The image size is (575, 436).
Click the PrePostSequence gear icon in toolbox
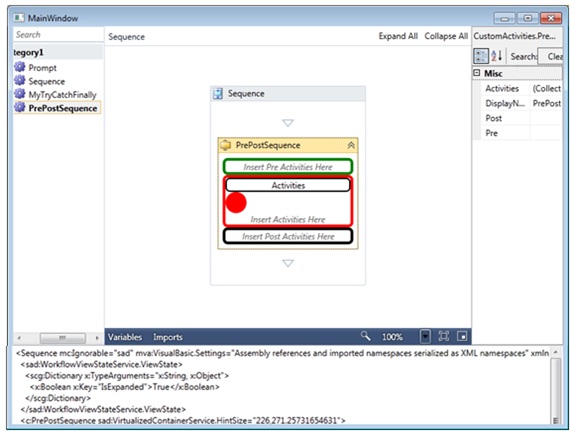click(20, 108)
